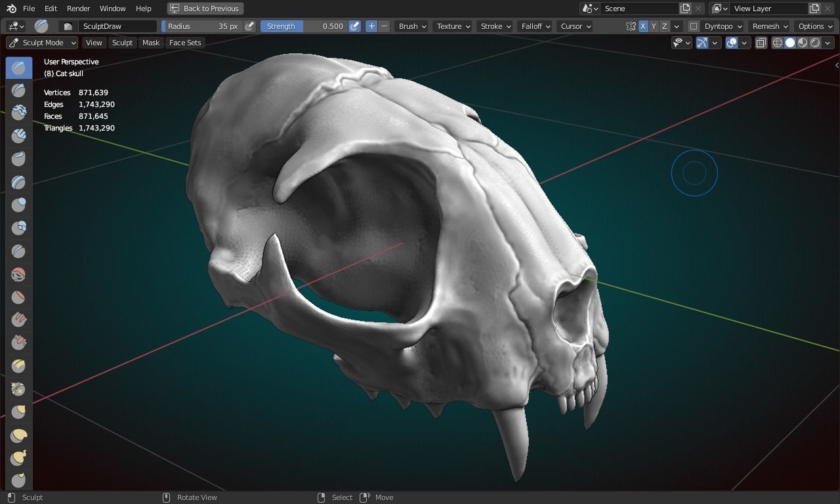Open the Remesh dropdown

pos(768,26)
